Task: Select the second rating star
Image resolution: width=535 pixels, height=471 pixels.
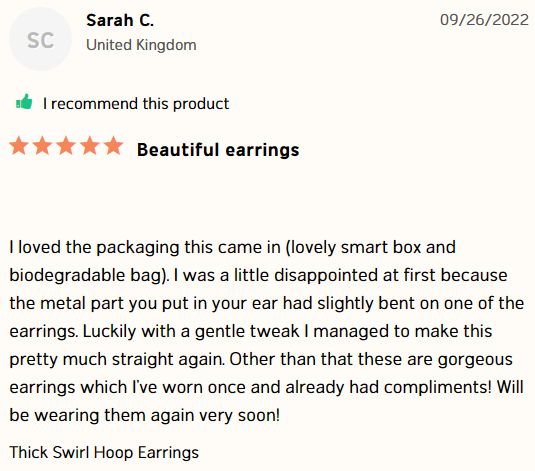Action: (x=42, y=146)
